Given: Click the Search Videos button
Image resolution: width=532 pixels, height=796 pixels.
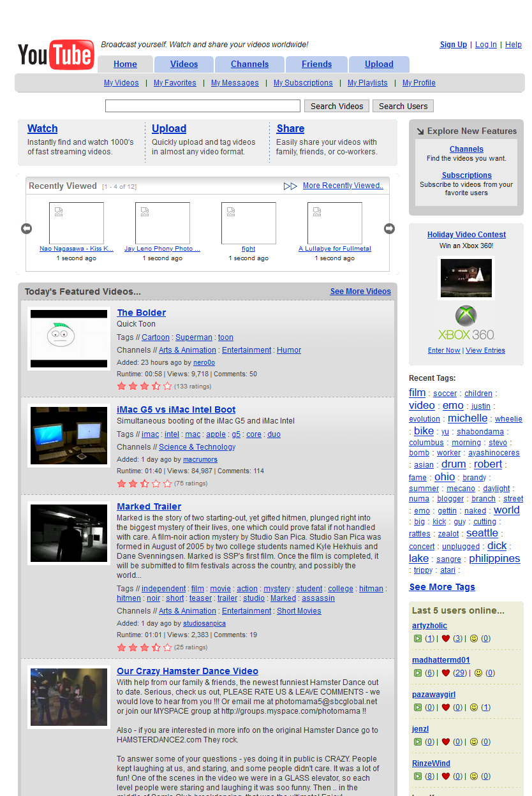Looking at the screenshot, I should click(x=337, y=106).
